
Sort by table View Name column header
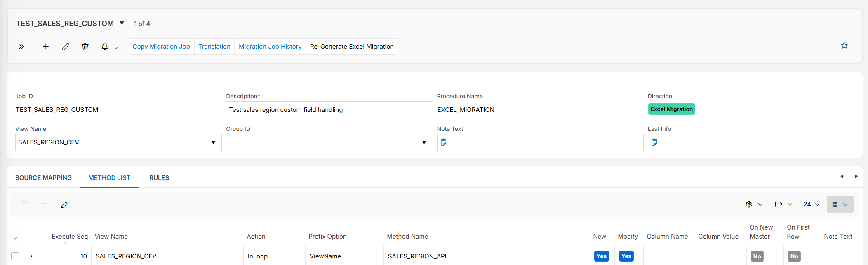tap(111, 237)
